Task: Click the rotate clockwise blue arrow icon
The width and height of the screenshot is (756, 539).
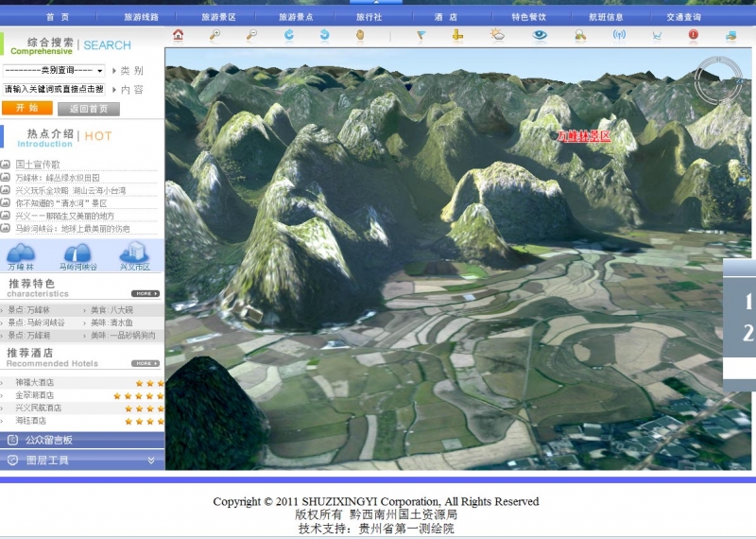Action: (x=288, y=35)
